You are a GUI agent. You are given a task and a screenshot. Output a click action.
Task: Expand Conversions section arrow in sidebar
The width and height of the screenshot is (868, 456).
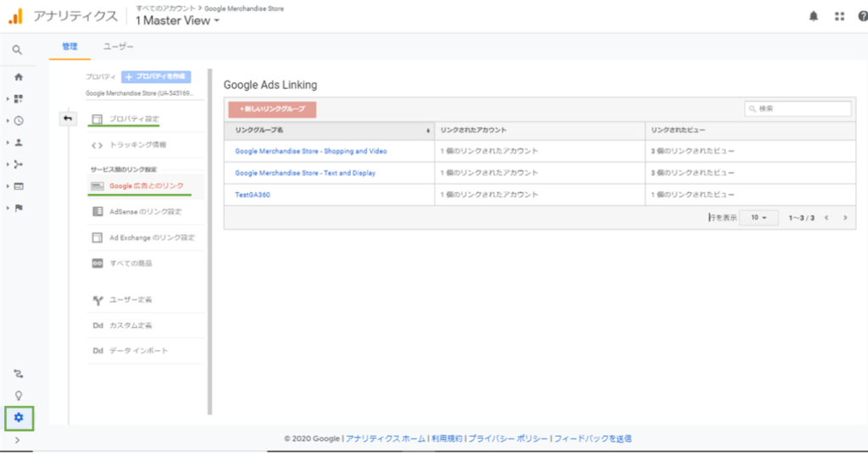(8, 208)
